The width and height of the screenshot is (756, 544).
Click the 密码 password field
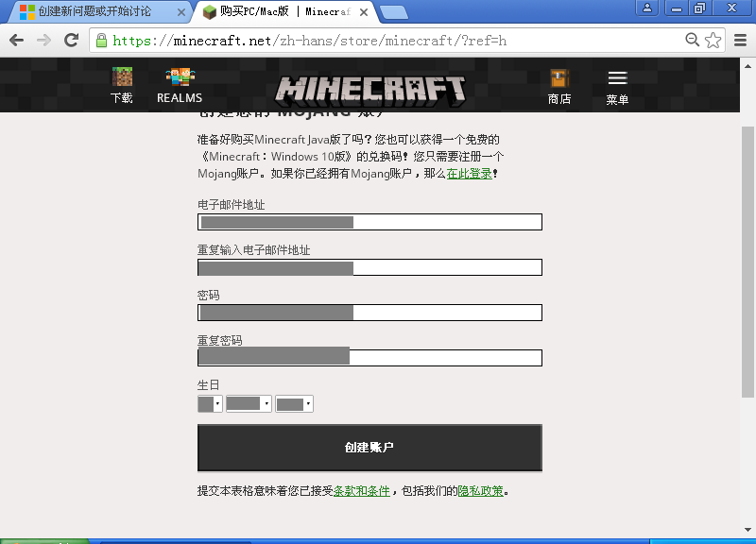(x=369, y=313)
